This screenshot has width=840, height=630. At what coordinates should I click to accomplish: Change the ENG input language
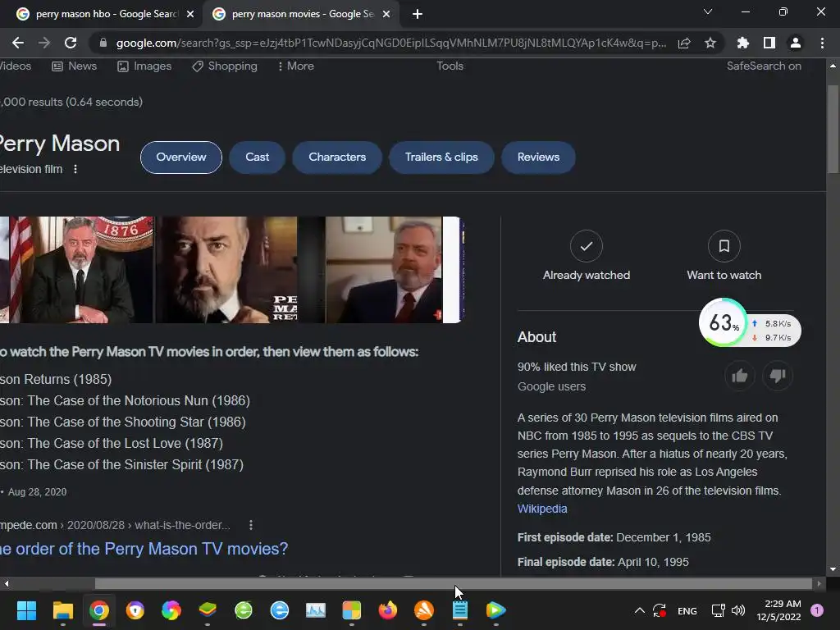tap(687, 610)
